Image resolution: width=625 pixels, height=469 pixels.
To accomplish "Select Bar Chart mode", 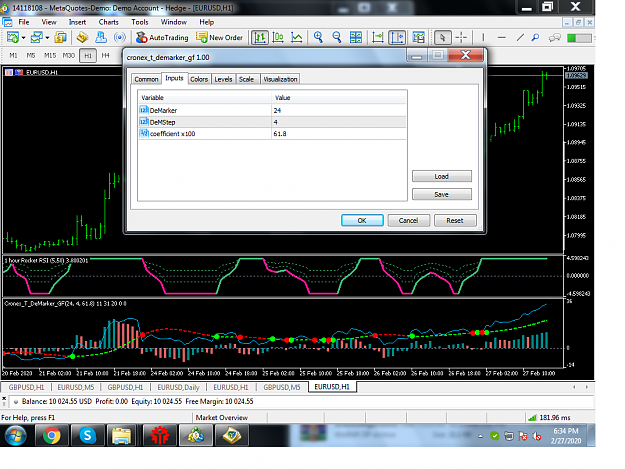I will [260, 37].
